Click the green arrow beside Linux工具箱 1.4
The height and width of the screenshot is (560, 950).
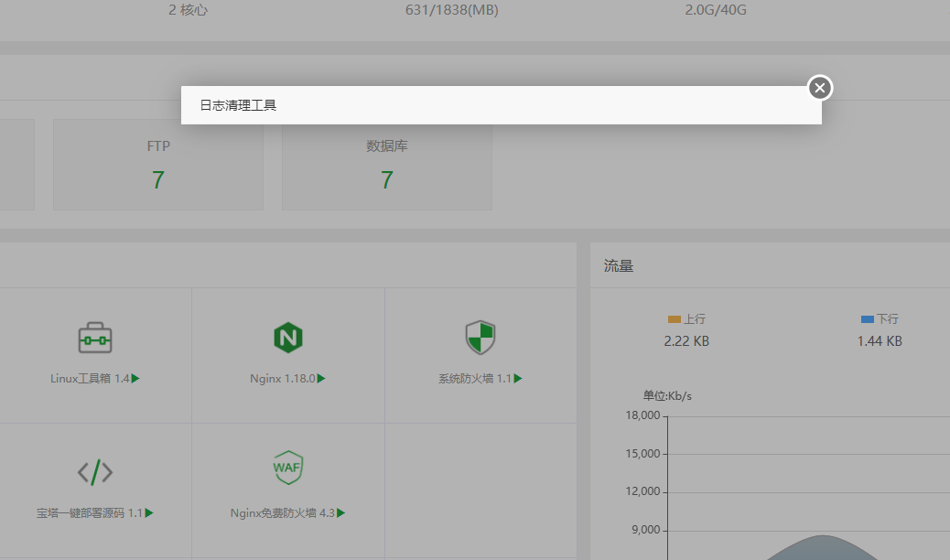click(x=135, y=379)
